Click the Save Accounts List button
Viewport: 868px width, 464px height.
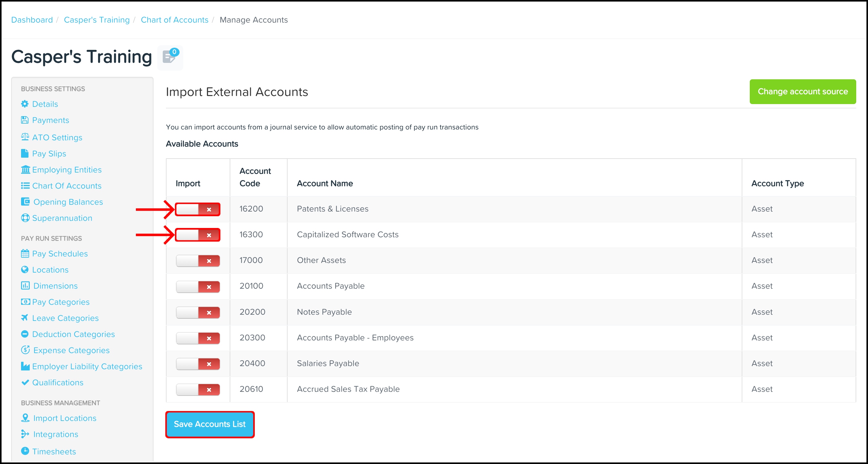pyautogui.click(x=210, y=424)
